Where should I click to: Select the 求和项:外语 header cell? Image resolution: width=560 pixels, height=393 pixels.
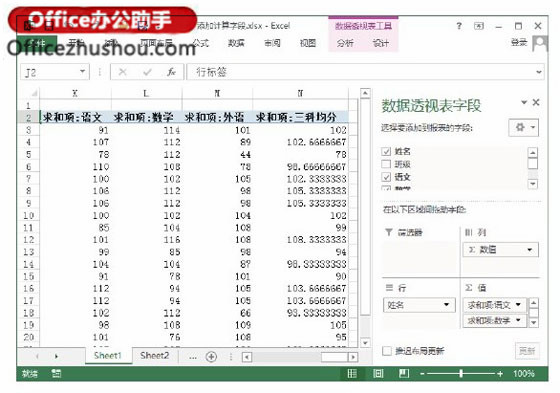coord(217,117)
